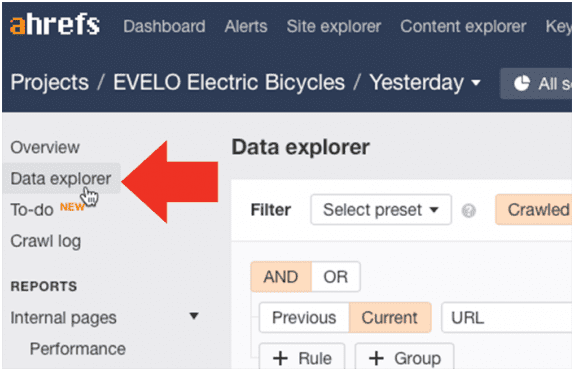Switch to Current crawl toggle
Screen dimensions: 574x371
pos(390,318)
